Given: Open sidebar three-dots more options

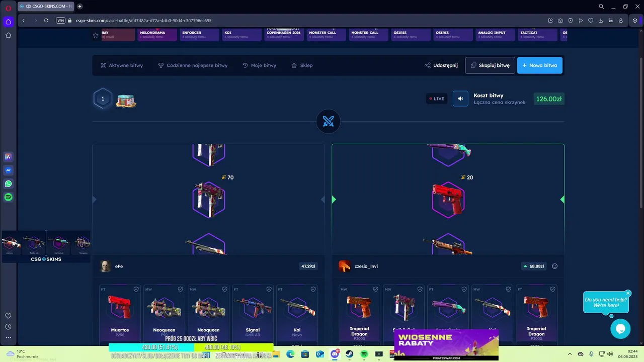Looking at the screenshot, I should coord(8,337).
